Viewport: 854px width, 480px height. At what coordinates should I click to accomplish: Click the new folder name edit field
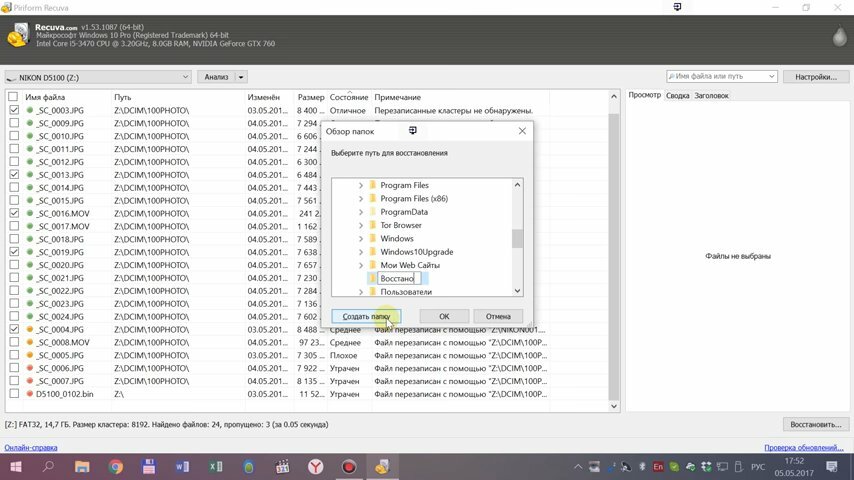pyautogui.click(x=399, y=278)
